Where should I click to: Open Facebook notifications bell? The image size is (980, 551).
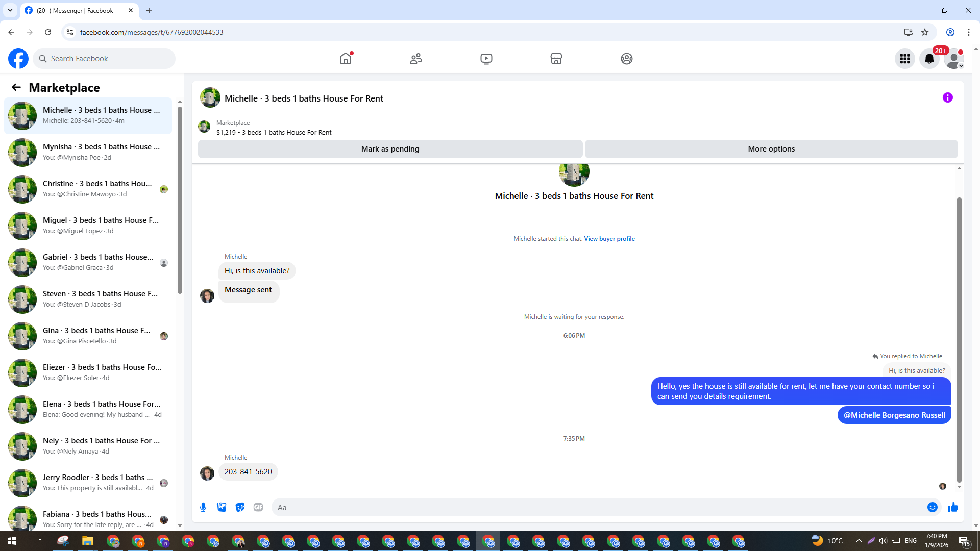point(929,59)
